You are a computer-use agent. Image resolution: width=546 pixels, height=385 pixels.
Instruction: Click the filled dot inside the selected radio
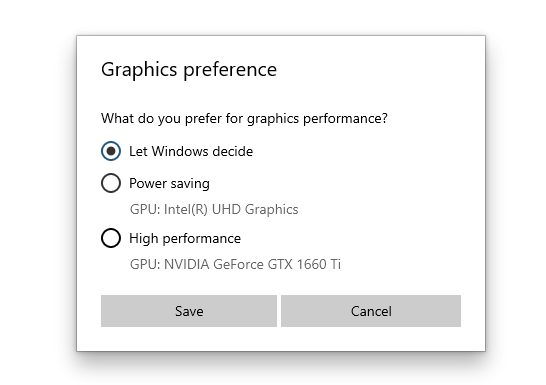(111, 151)
